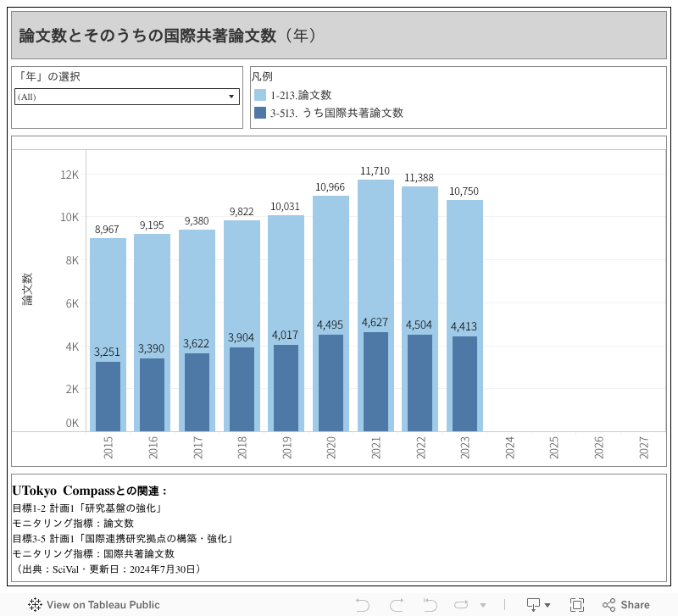Click the 2018 light bar labeled 9,822
This screenshot has height=616, width=678.
click(242, 280)
